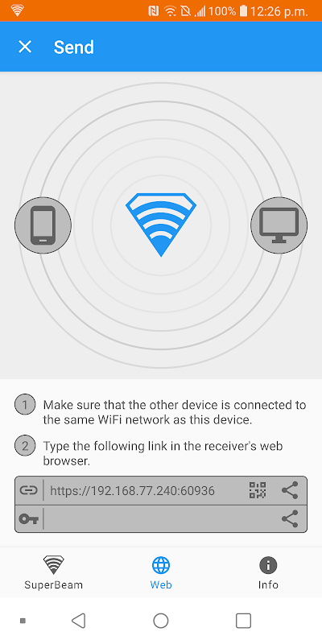Image resolution: width=322 pixels, height=644 pixels.
Task: Tap the central SuperBeam WiFi logo
Action: coord(161,225)
